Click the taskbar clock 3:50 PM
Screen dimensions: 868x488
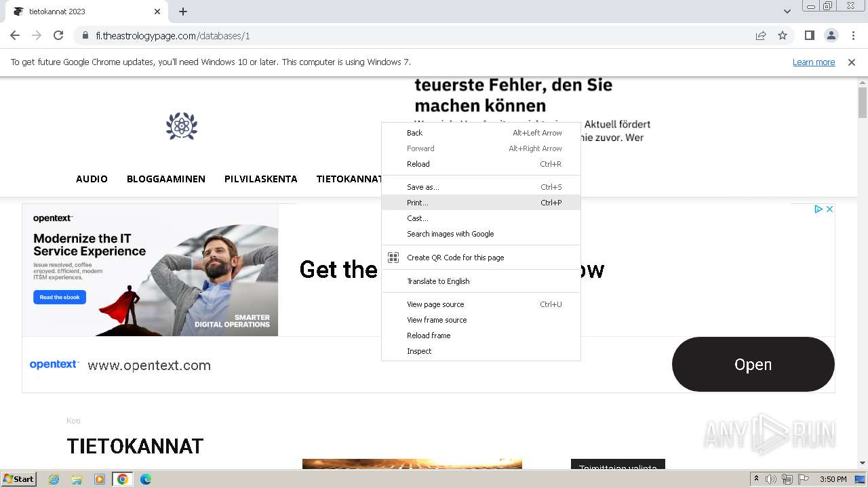(x=833, y=479)
